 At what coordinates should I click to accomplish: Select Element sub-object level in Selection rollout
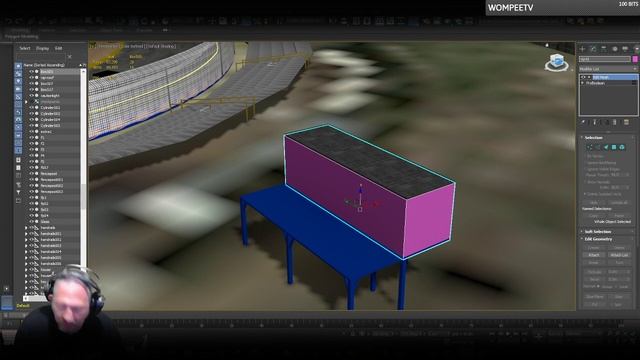point(622,147)
